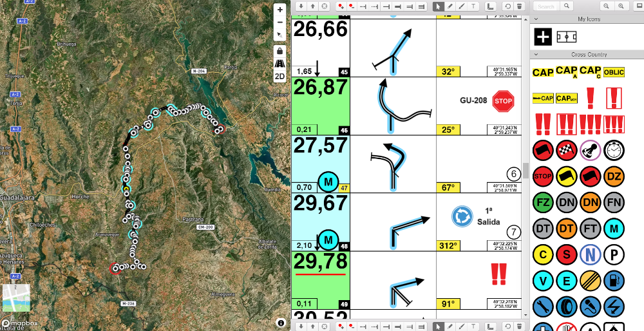Image resolution: width=644 pixels, height=331 pixels.
Task: Pick the gray FT icon
Action: (x=590, y=229)
